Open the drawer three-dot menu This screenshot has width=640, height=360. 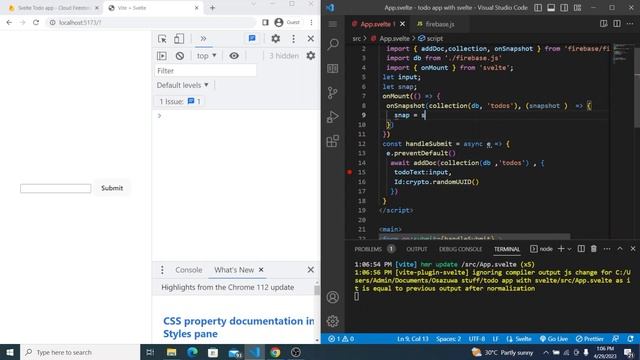click(162, 270)
